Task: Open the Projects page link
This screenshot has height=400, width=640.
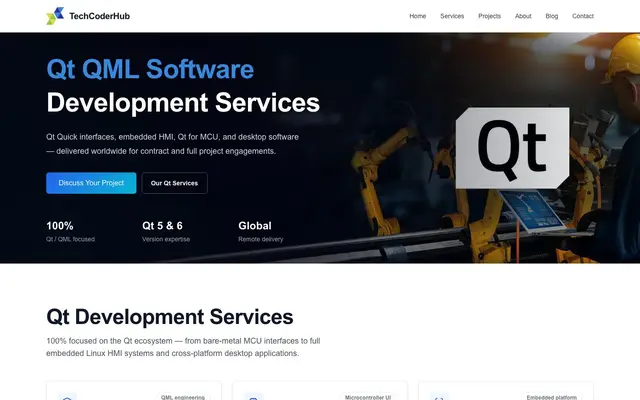Action: pos(489,16)
